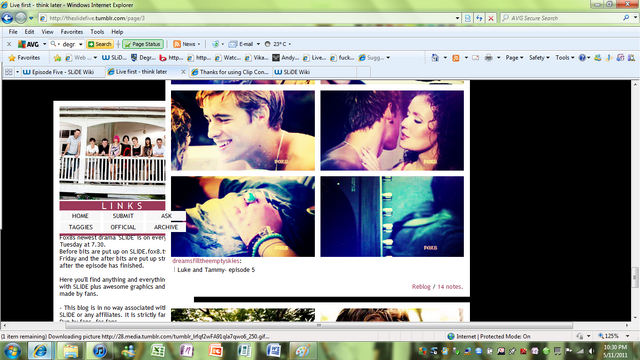Click in the AVG Secure Search box
Screen dimensions: 640x360
[x=563, y=18]
